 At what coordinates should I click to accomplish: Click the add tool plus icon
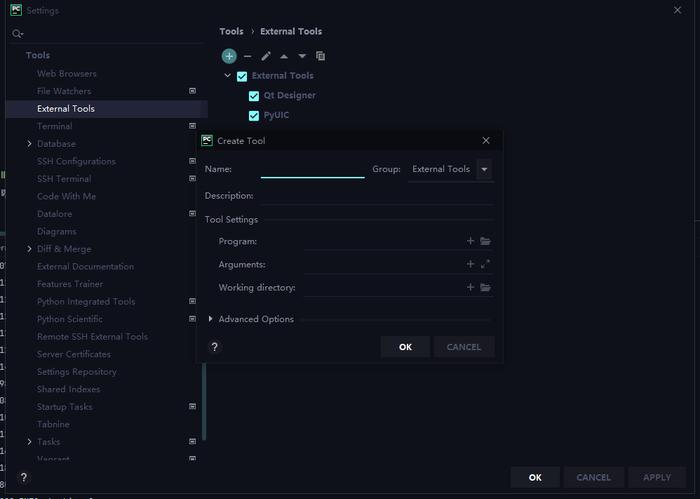229,56
